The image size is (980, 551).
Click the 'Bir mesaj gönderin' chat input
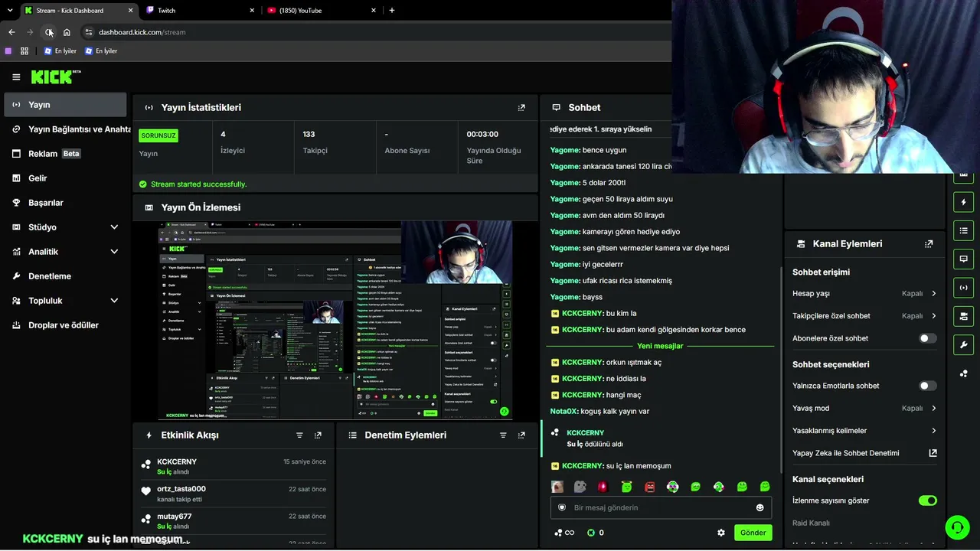point(661,507)
